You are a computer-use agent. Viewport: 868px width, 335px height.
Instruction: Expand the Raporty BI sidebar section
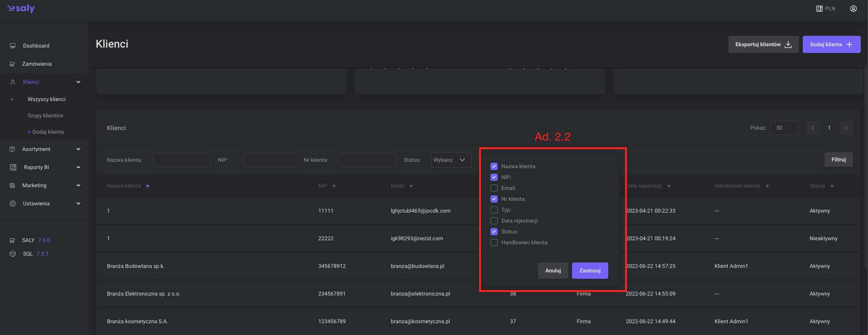[x=78, y=167]
